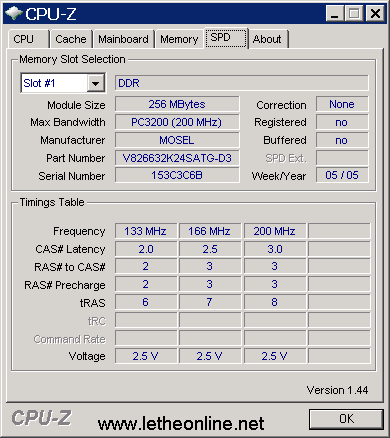The width and height of the screenshot is (390, 438).
Task: Click the tRAS value 8
Action: coord(275,302)
